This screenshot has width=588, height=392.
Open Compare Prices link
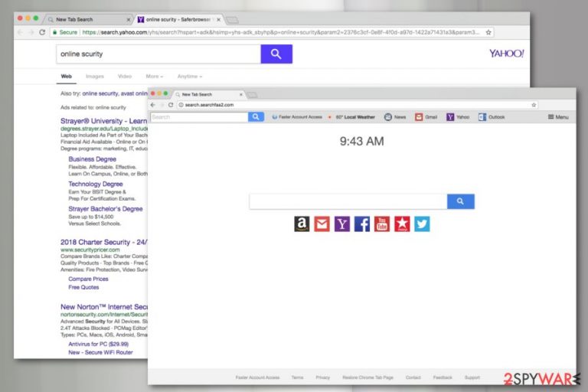pos(88,279)
